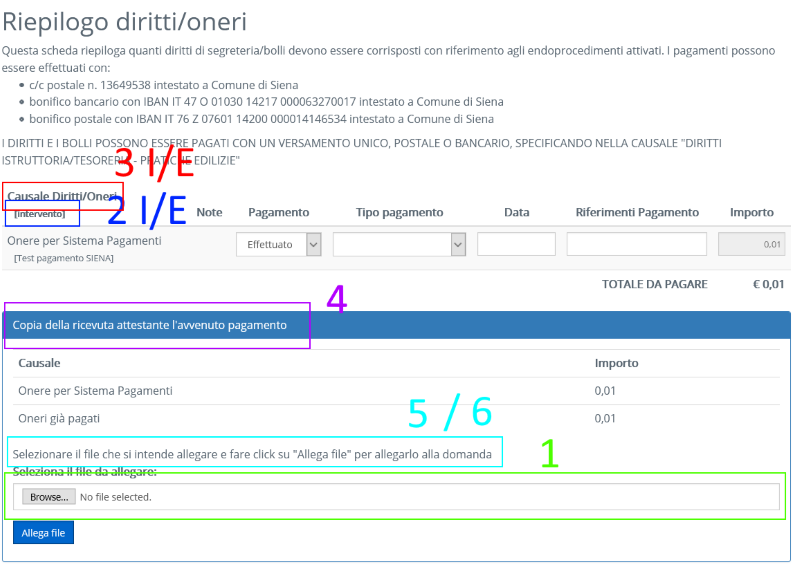Open the Pagamento dropdown showing Effettuato

coord(270,244)
